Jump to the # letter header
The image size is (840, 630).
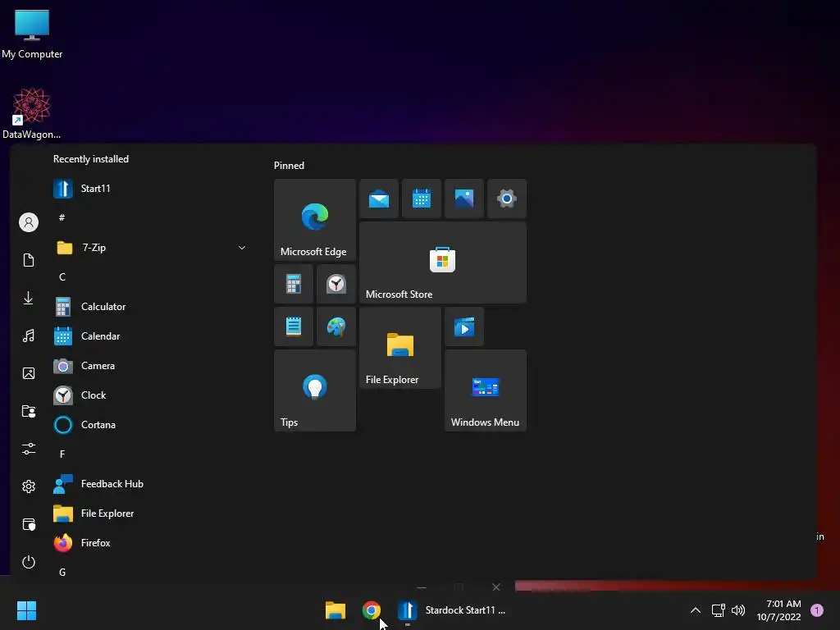click(62, 217)
